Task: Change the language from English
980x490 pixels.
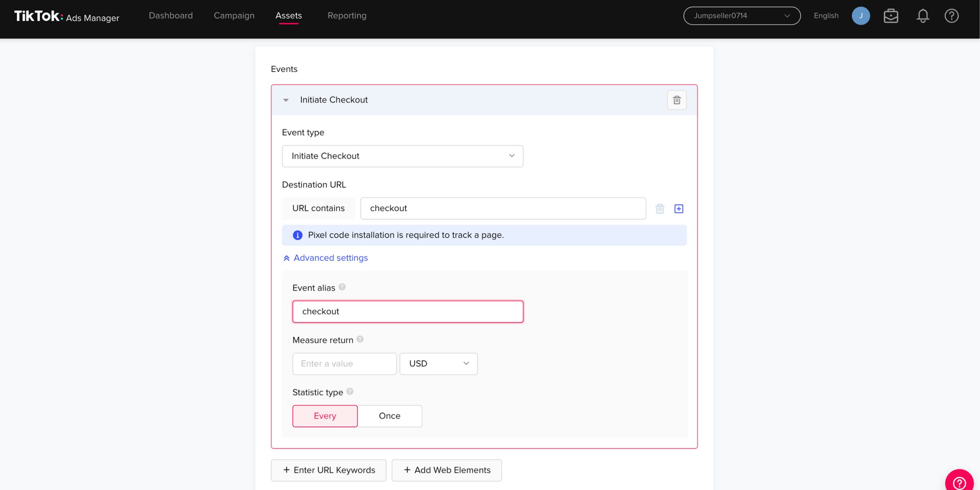Action: [x=826, y=16]
